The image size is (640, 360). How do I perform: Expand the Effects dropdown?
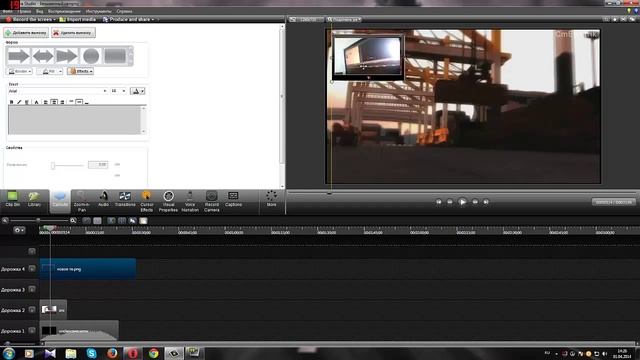coord(80,71)
